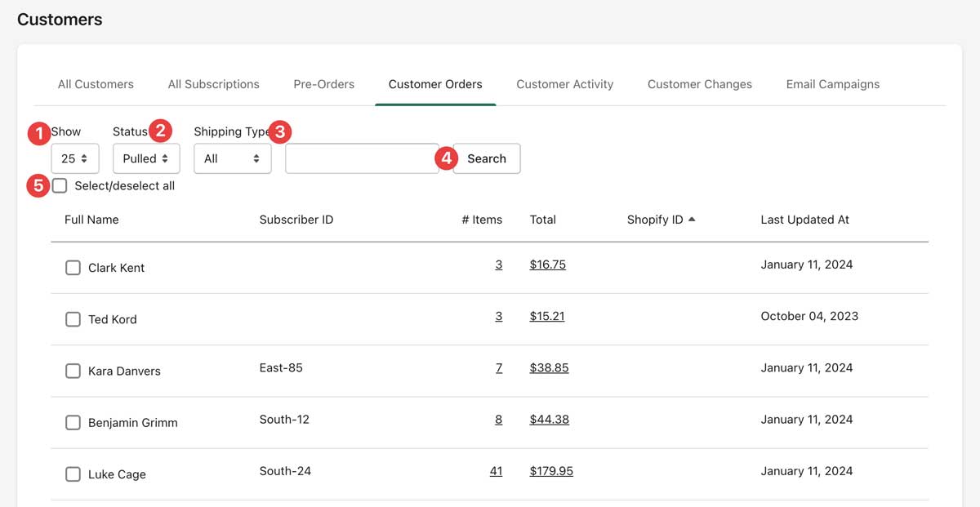Toggle the Select/deselect all checkbox
This screenshot has height=507, width=980.
[60, 186]
